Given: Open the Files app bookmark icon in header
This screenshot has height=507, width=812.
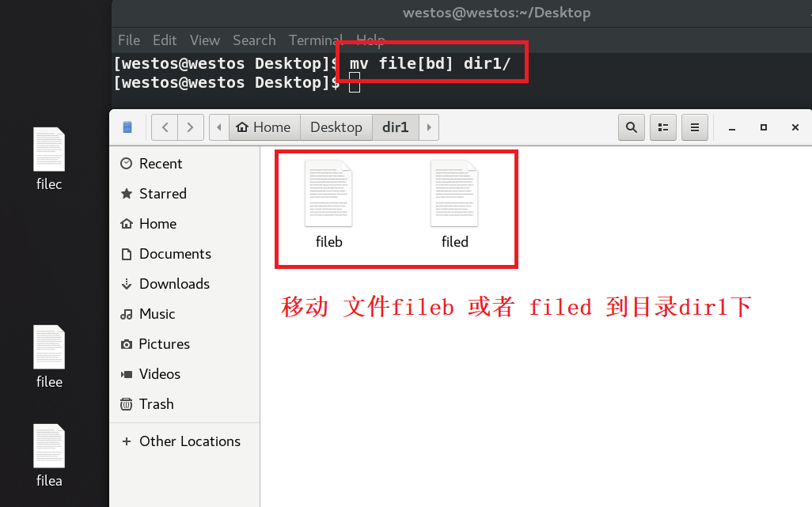Looking at the screenshot, I should 127,127.
